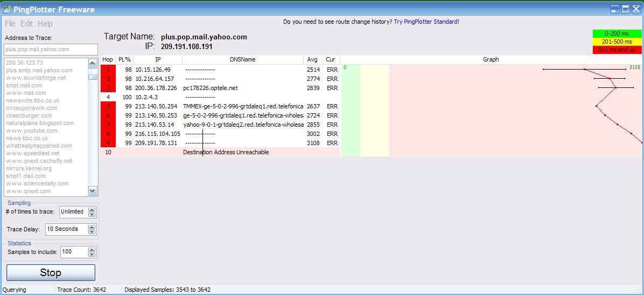Select plus.smtp.mail.yahoo.com in address history

tap(39, 70)
